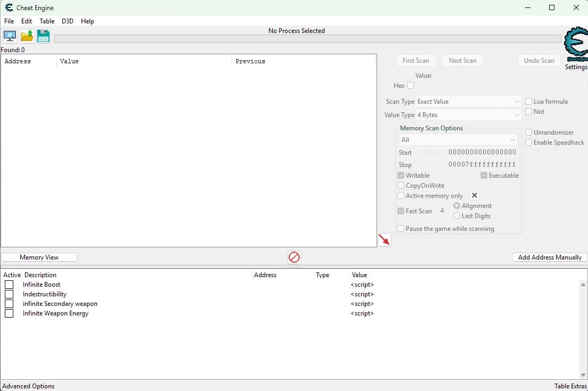This screenshot has width=588, height=391.
Task: Open Table Extras
Action: pos(570,386)
